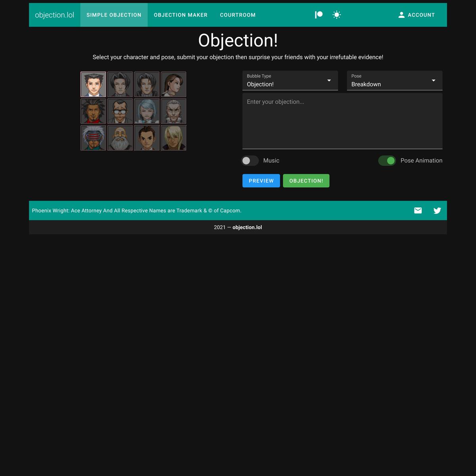Choose the bald bearded judge portrait

click(120, 138)
